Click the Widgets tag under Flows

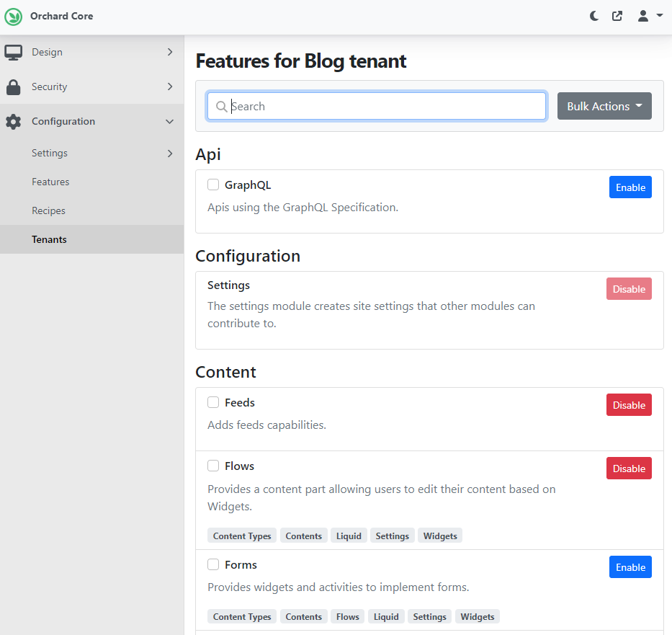439,536
